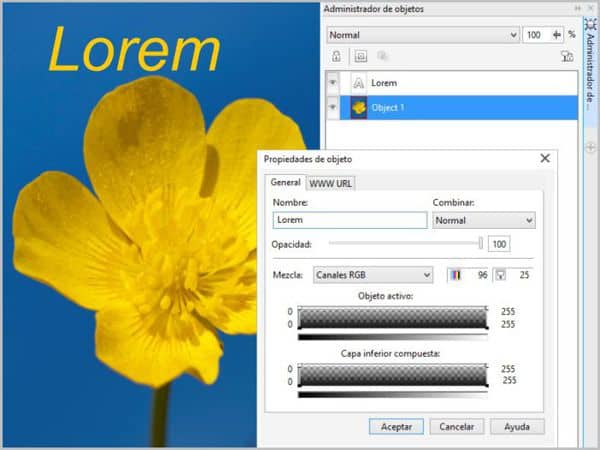Select the General tab

(285, 183)
